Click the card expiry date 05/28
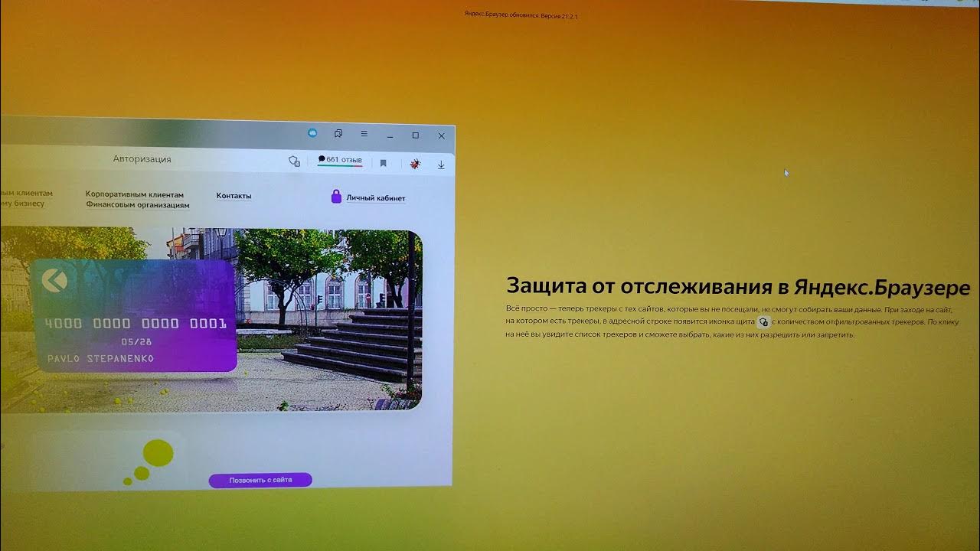This screenshot has width=980, height=551. tap(136, 342)
